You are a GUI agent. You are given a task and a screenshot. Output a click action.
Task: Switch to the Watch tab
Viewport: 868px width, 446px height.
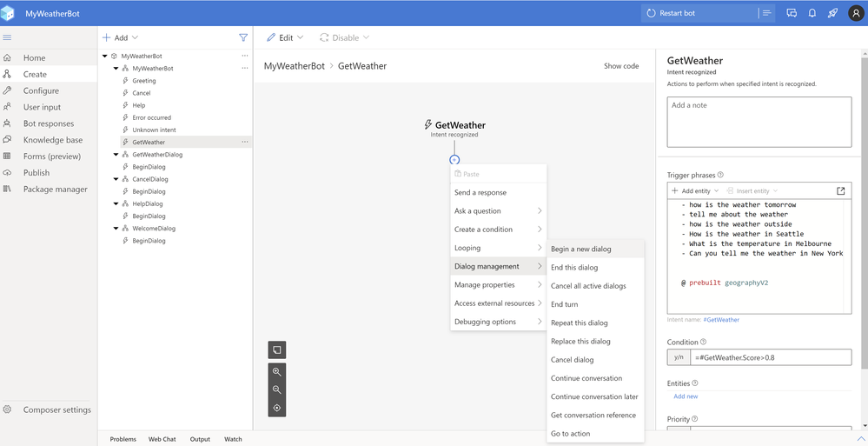pyautogui.click(x=233, y=439)
